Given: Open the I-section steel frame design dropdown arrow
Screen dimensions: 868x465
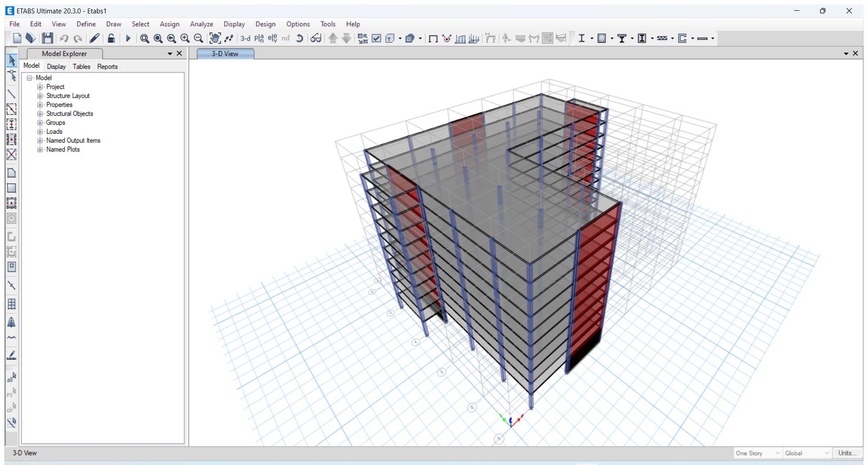Looking at the screenshot, I should point(592,38).
